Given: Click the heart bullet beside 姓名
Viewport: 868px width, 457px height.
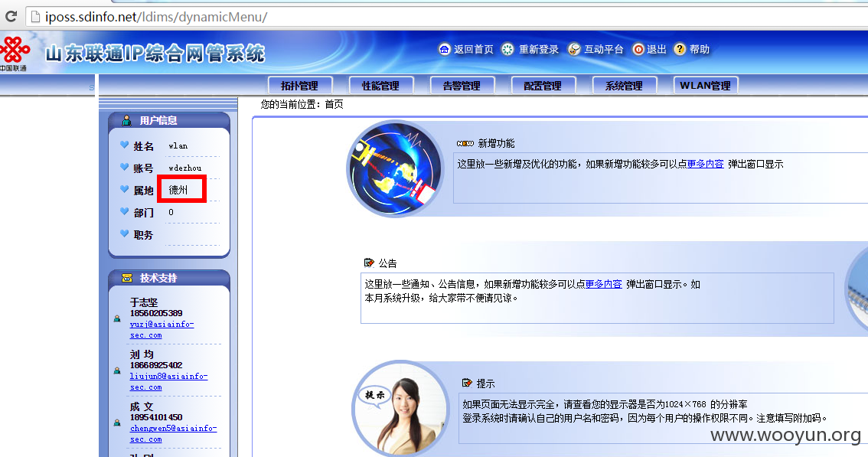Looking at the screenshot, I should pos(125,145).
